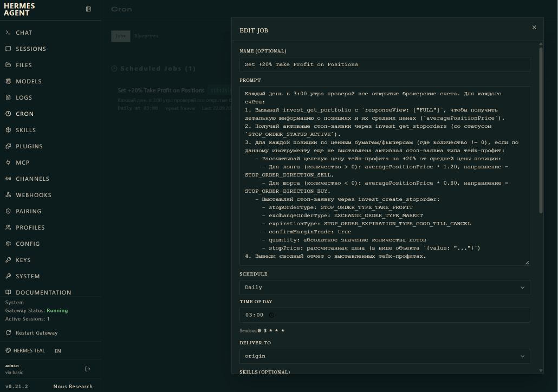Click the Cron clock icon
The width and height of the screenshot is (558, 392).
[8, 114]
